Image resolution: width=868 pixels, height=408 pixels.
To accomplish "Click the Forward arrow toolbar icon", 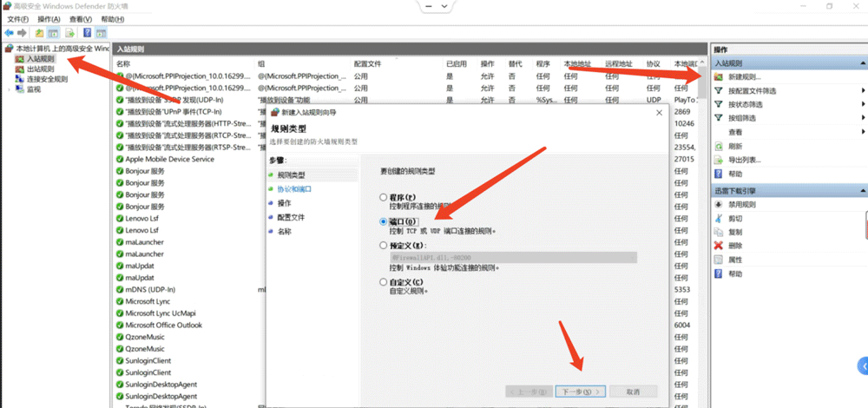I will coord(22,33).
